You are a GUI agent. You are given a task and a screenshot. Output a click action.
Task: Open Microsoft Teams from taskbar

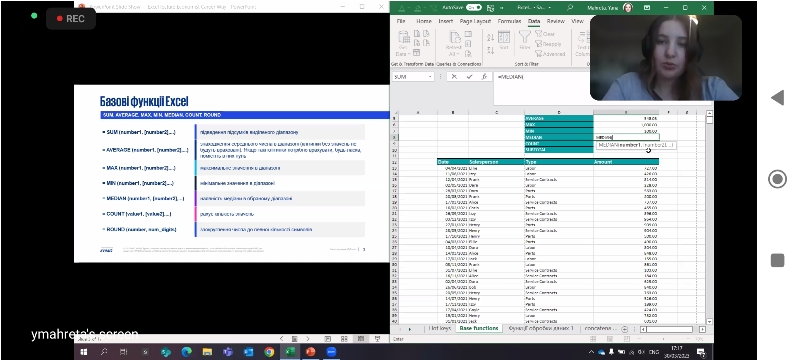click(x=228, y=352)
